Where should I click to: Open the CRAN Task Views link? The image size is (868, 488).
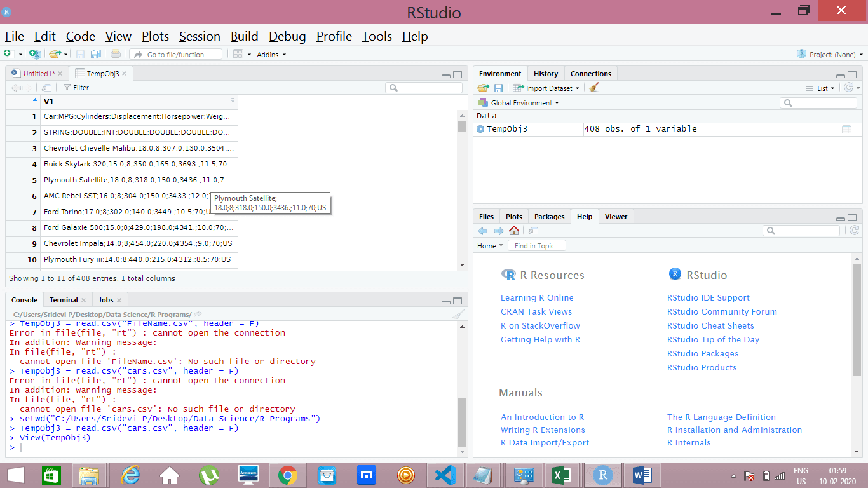pos(536,311)
